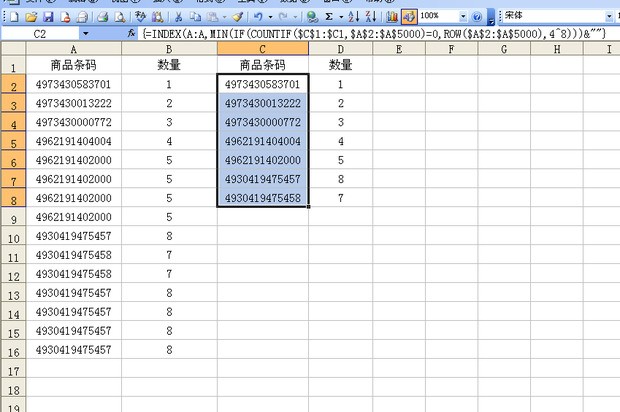620x412 pixels.
Task: Click the fill handle of selection C2:C8
Action: tap(308, 206)
